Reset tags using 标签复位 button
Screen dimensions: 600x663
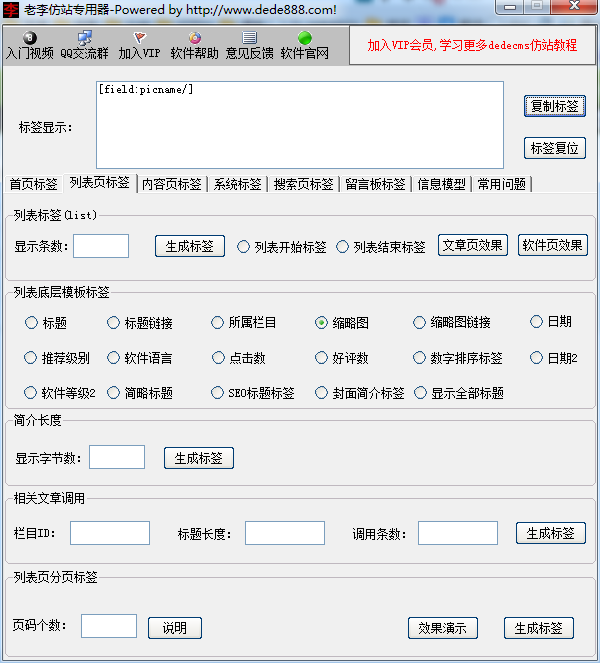(x=555, y=148)
